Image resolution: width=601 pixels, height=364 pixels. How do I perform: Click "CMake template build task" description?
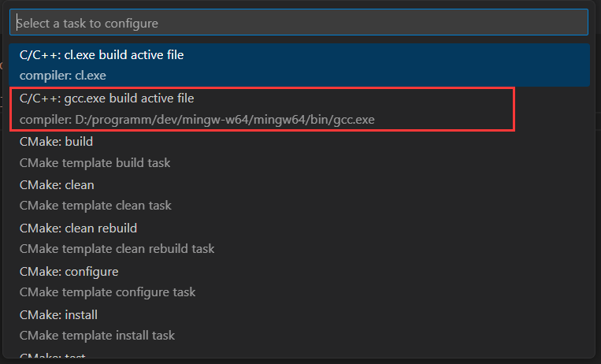(95, 163)
